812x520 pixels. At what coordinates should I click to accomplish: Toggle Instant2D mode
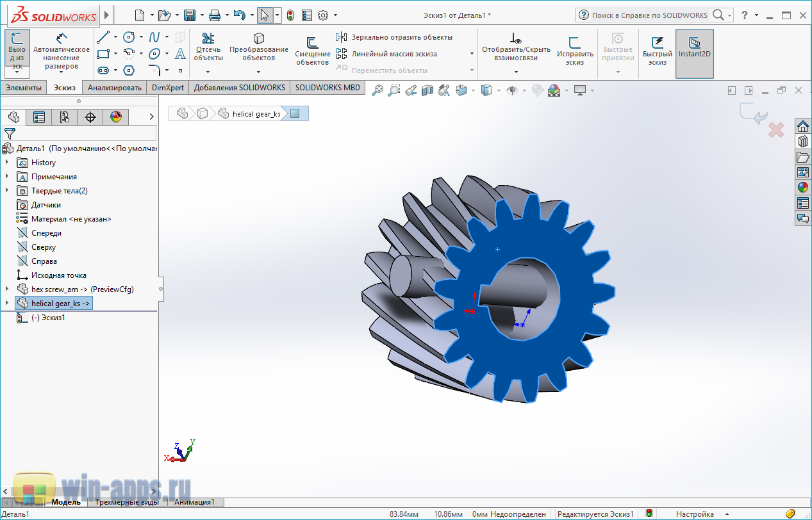click(695, 54)
